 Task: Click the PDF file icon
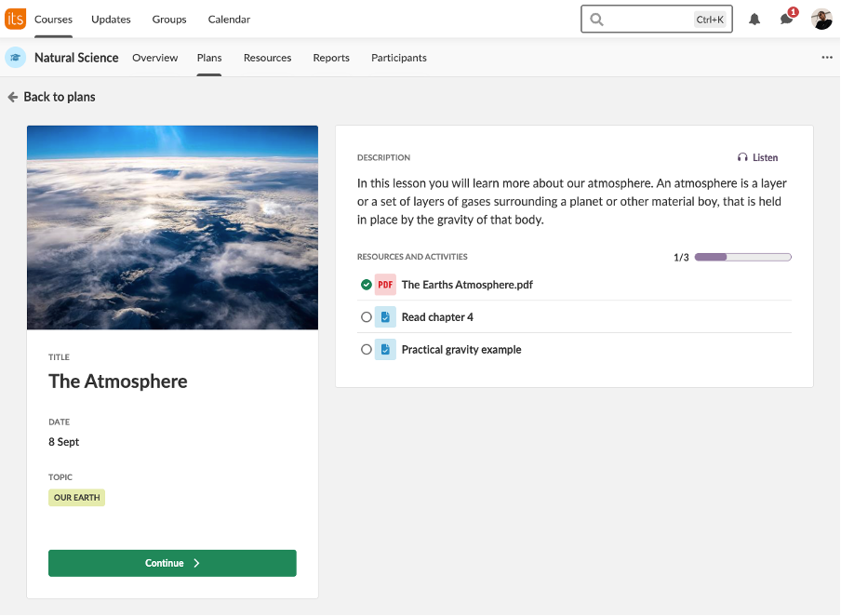[385, 285]
